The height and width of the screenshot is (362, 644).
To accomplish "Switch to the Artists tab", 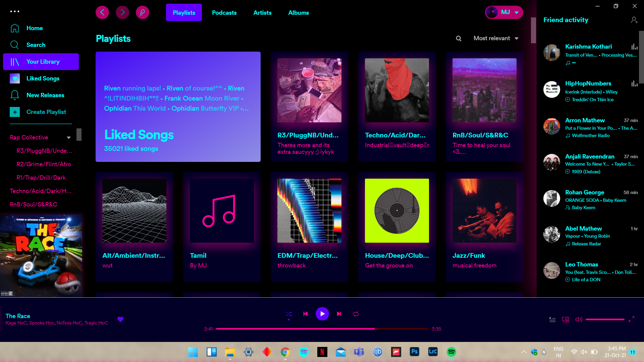I will 262,12.
